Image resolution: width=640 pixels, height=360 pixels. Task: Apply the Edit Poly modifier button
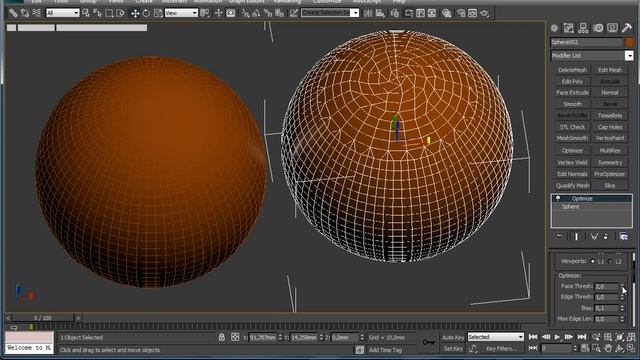point(572,82)
